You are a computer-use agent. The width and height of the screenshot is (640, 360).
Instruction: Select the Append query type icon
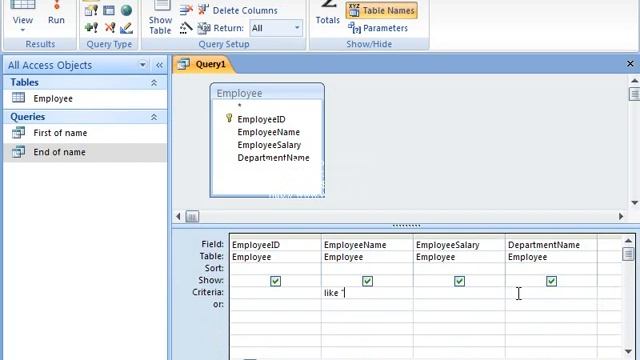tap(91, 28)
